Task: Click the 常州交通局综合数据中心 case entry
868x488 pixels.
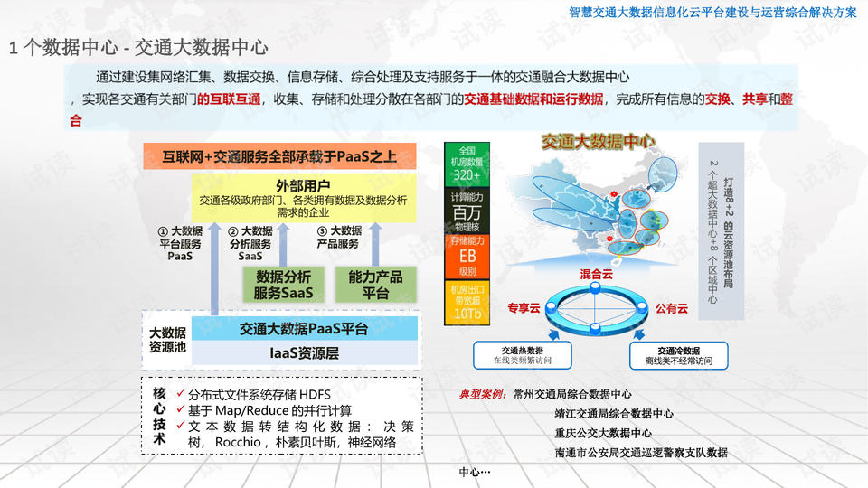Action: [x=571, y=394]
